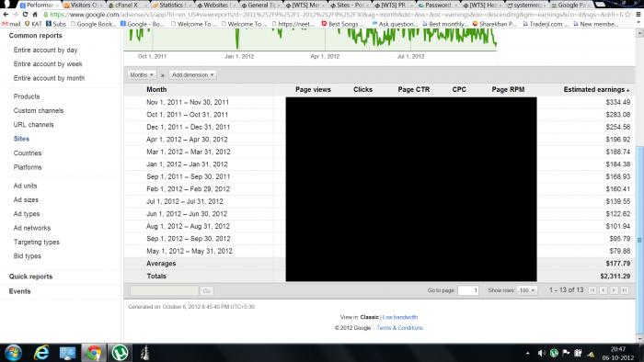Image resolution: width=644 pixels, height=362 pixels.
Task: Expand the Show rows dropdown
Action: (x=527, y=290)
